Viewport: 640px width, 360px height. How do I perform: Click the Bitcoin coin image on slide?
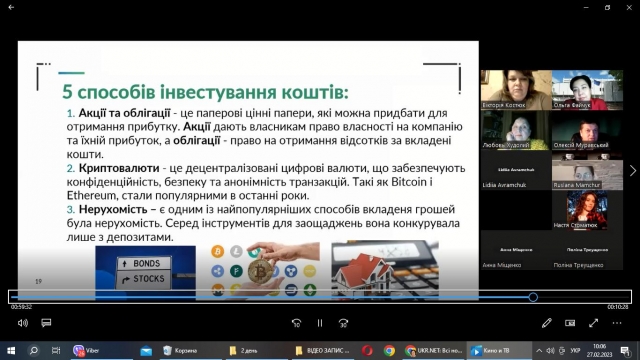260,271
